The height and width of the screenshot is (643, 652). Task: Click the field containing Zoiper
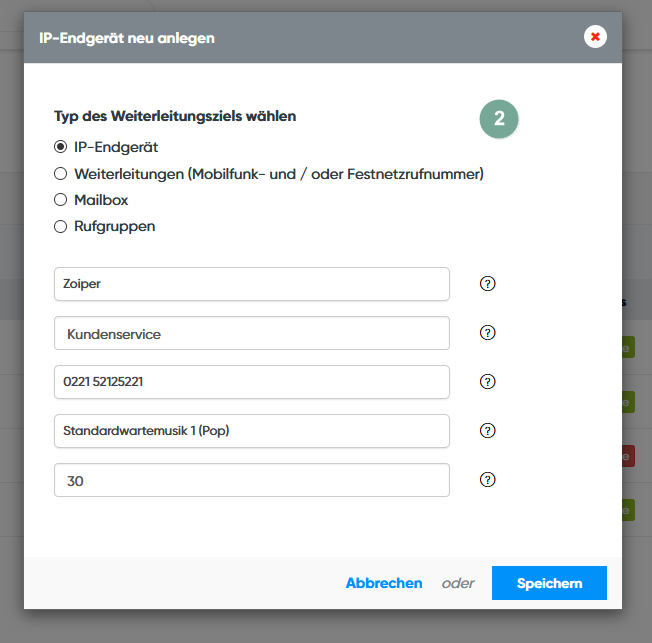tap(251, 284)
